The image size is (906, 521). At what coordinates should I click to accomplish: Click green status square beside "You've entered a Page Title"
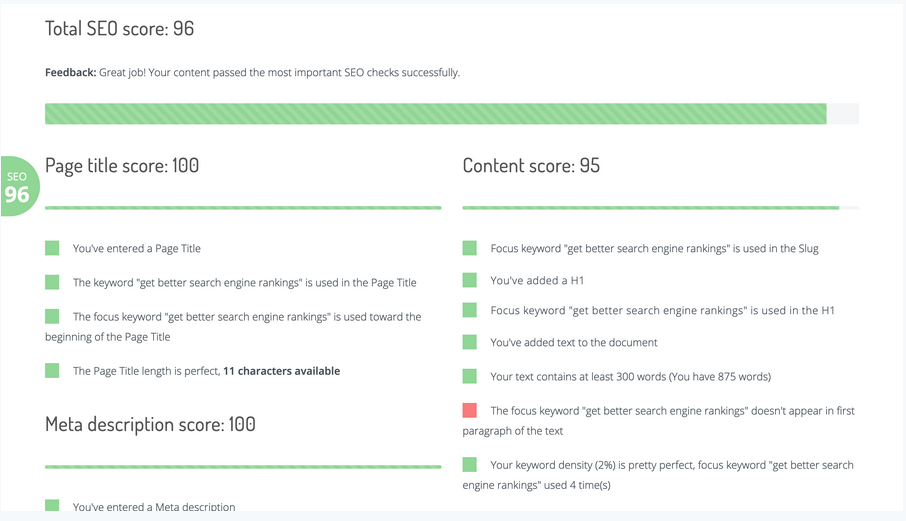click(x=52, y=248)
